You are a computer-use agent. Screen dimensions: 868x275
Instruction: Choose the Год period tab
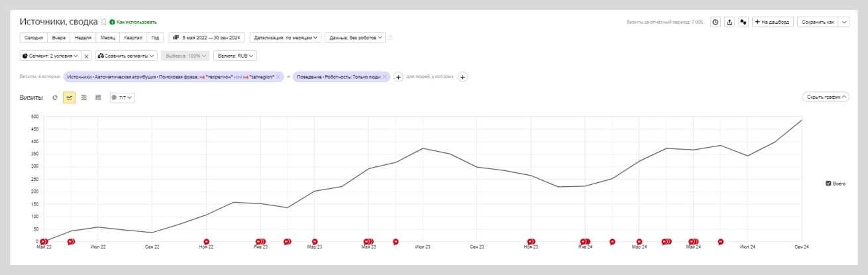(x=156, y=38)
